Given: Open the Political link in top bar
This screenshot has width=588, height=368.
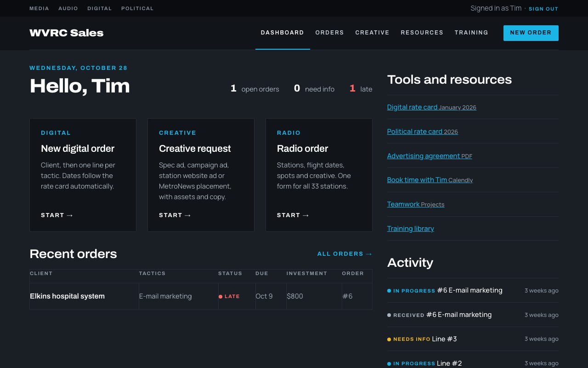Looking at the screenshot, I should pos(137,8).
